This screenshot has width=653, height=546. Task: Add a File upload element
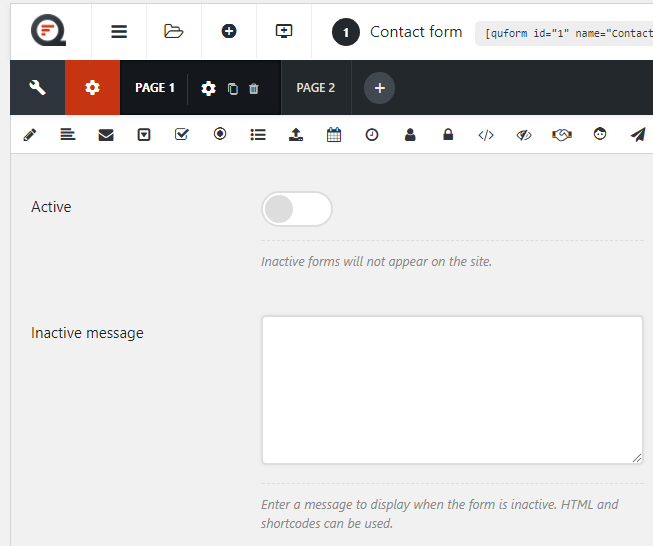296,135
